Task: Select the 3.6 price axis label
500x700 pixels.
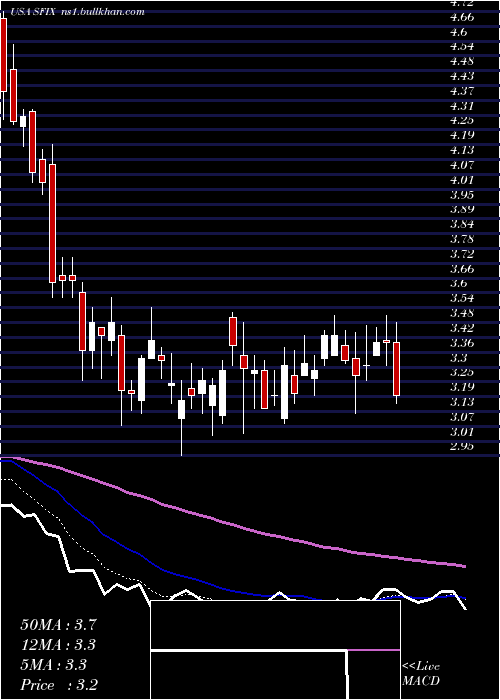Action: [458, 283]
